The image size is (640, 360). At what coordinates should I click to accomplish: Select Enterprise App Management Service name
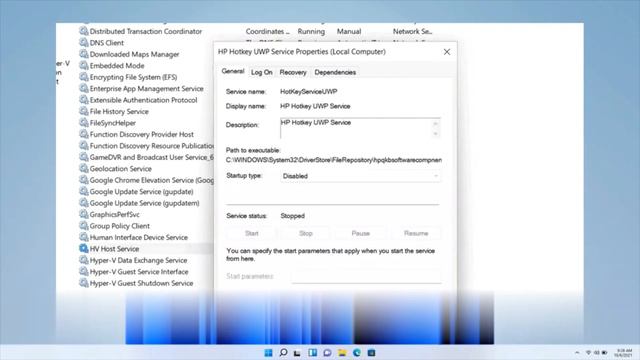[x=147, y=88]
